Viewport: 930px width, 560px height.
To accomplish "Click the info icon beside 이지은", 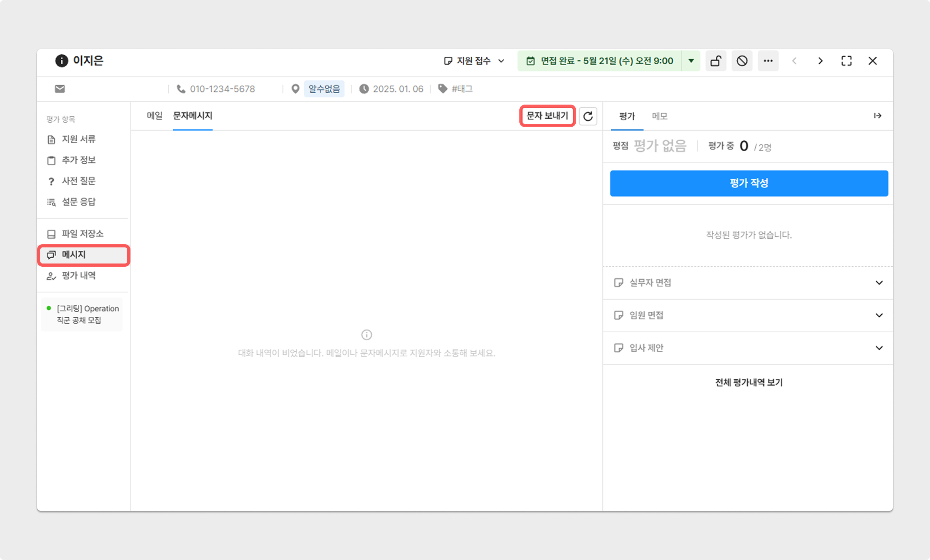I will pyautogui.click(x=62, y=61).
